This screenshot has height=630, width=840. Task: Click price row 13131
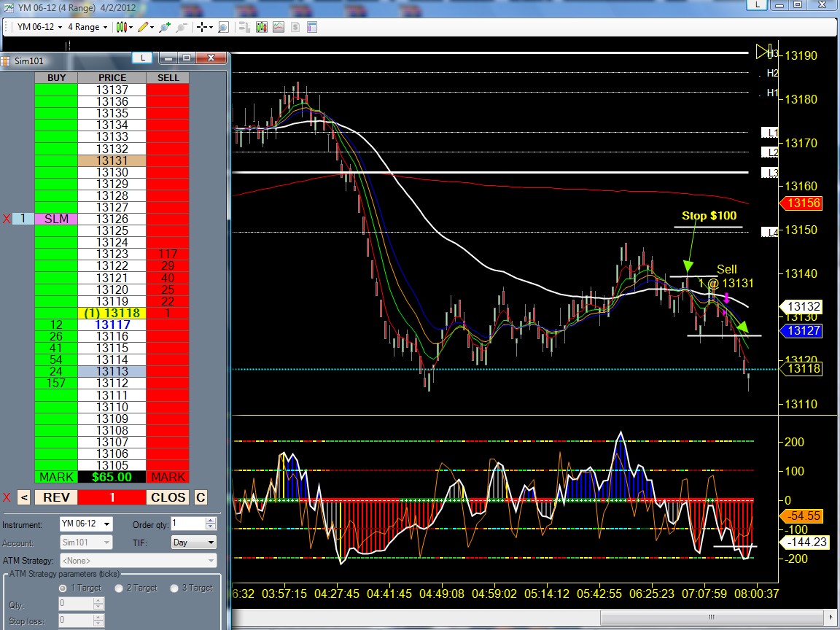112,160
